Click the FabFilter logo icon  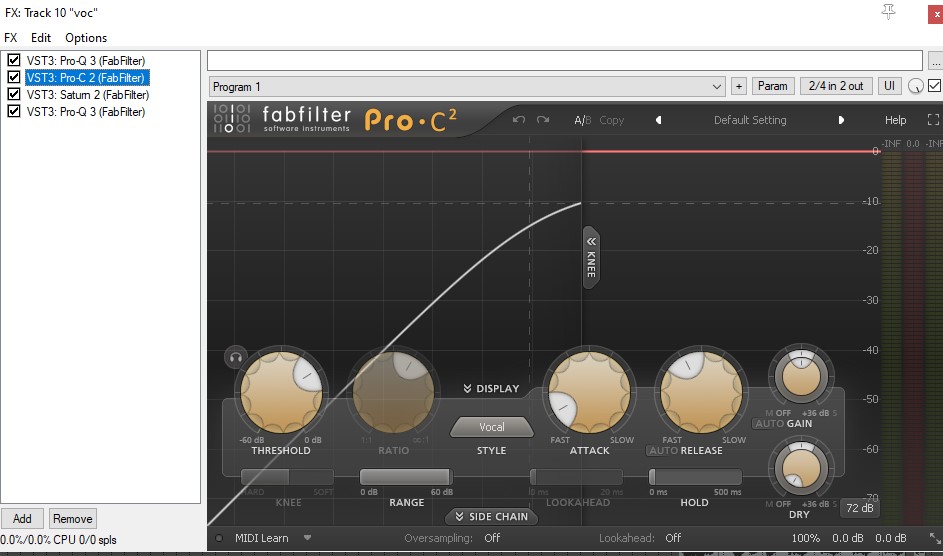[232, 118]
